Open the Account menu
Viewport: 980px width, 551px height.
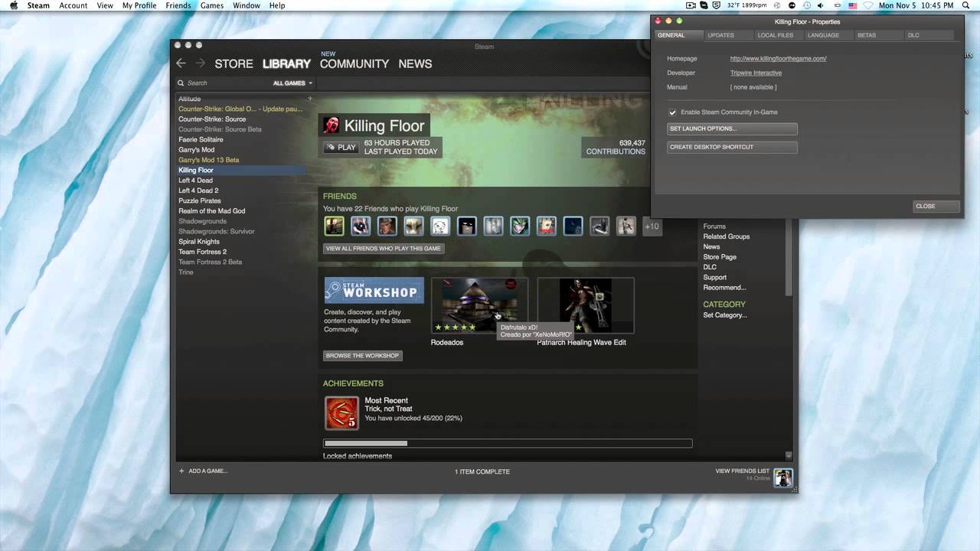(73, 5)
